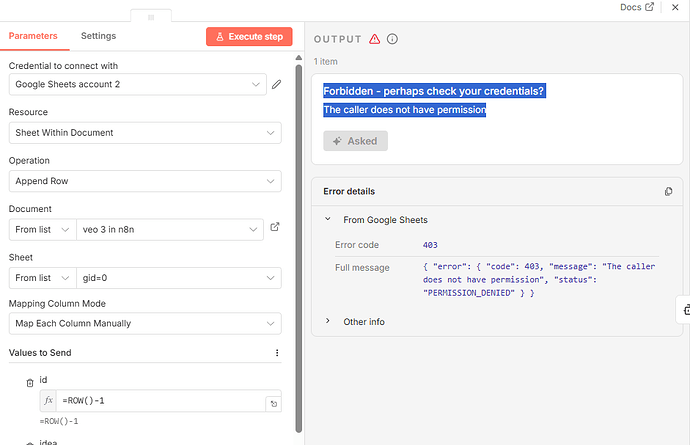Collapse the From Google Sheets section

point(328,220)
